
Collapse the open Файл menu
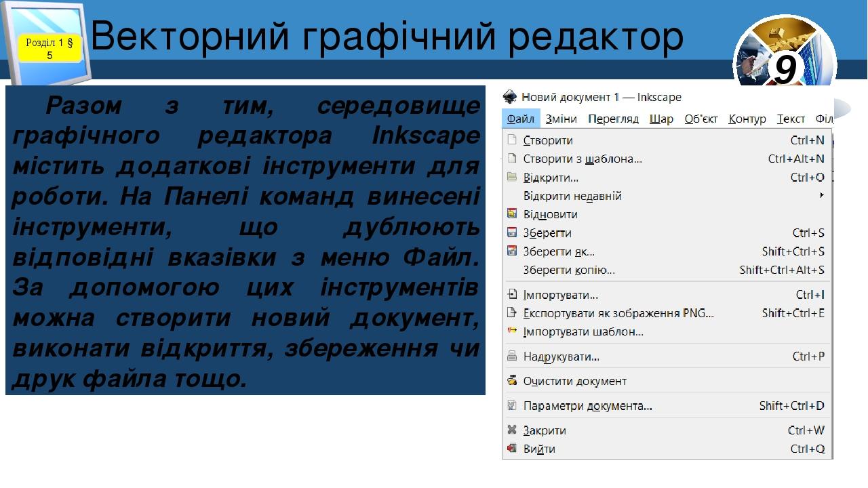(521, 119)
